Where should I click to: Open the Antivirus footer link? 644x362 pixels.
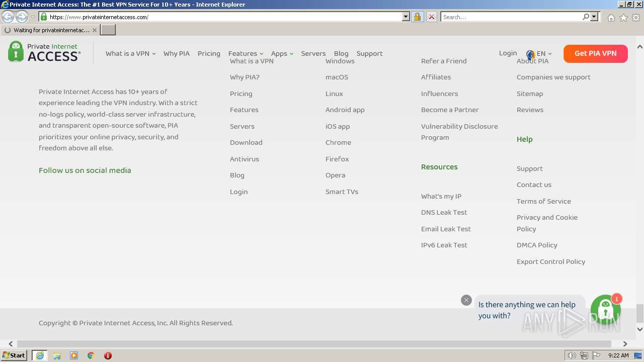(244, 159)
